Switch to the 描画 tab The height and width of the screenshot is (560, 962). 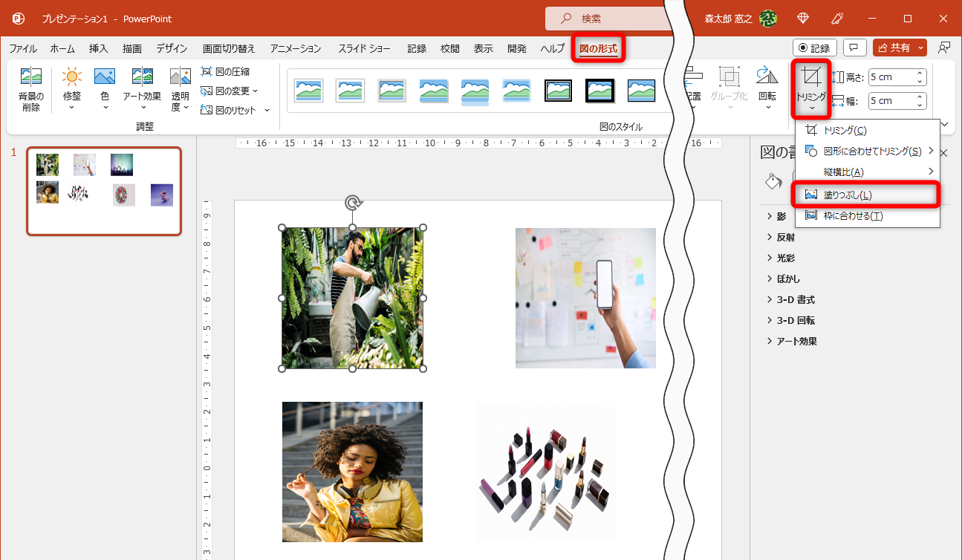(132, 48)
